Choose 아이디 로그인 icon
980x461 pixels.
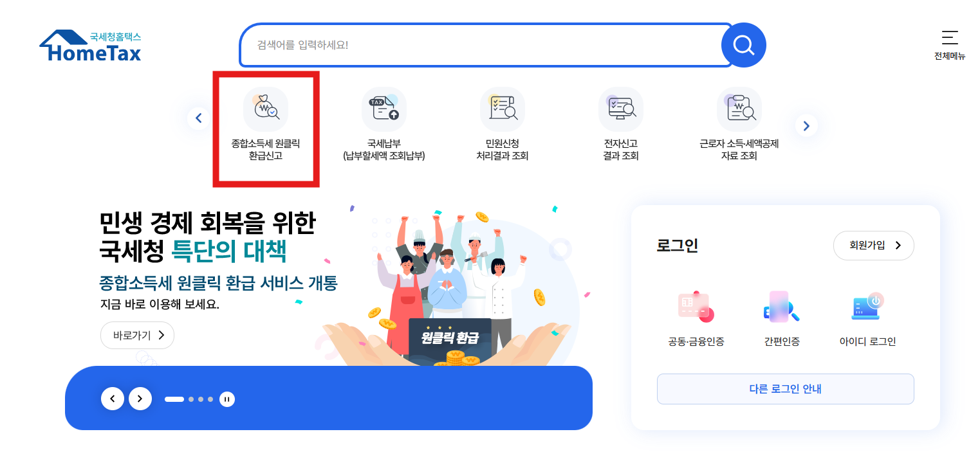[x=867, y=307]
